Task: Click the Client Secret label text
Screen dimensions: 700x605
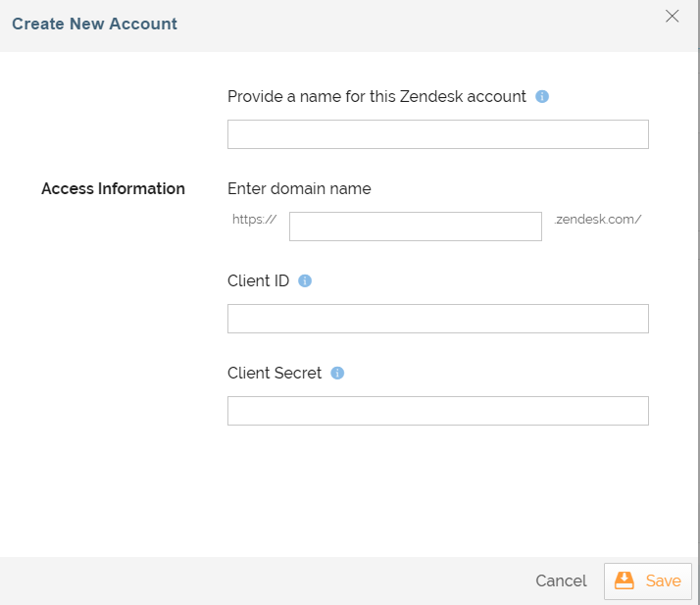Action: pos(275,374)
